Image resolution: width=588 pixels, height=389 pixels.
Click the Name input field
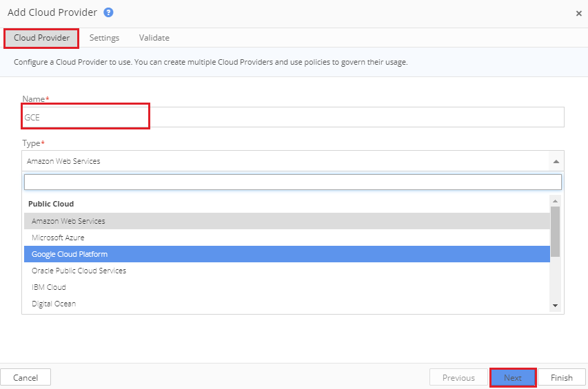click(x=293, y=117)
